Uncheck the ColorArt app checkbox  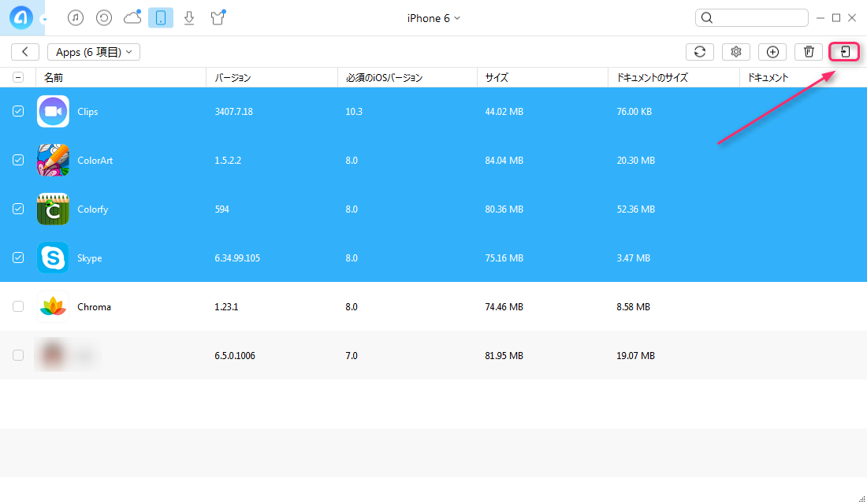point(18,160)
